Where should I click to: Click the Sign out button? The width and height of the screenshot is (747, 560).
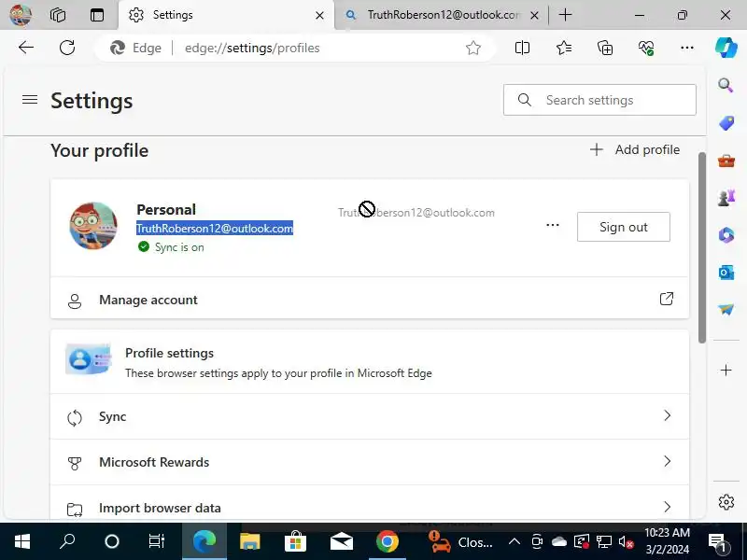pos(623,227)
